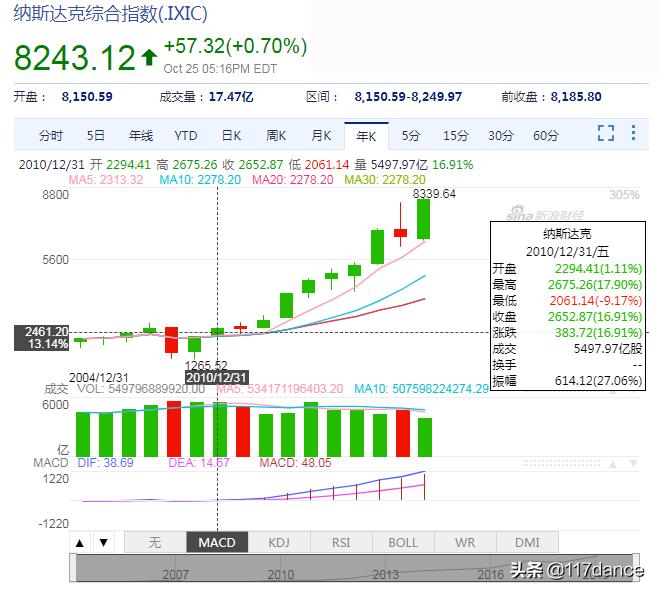
Task: Click the MA30: 2278.20 legend label
Action: (385, 180)
